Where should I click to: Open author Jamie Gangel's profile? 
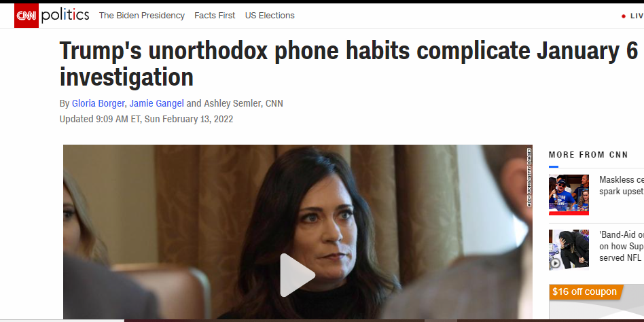coord(156,103)
